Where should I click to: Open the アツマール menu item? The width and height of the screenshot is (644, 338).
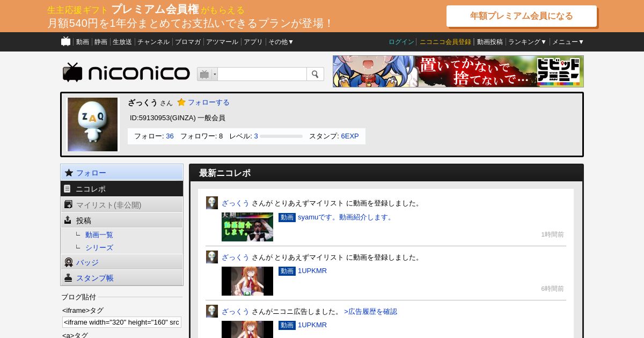coord(222,42)
